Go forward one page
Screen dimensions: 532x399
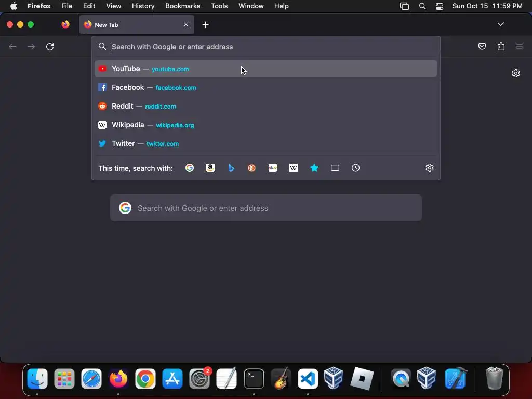(31, 46)
